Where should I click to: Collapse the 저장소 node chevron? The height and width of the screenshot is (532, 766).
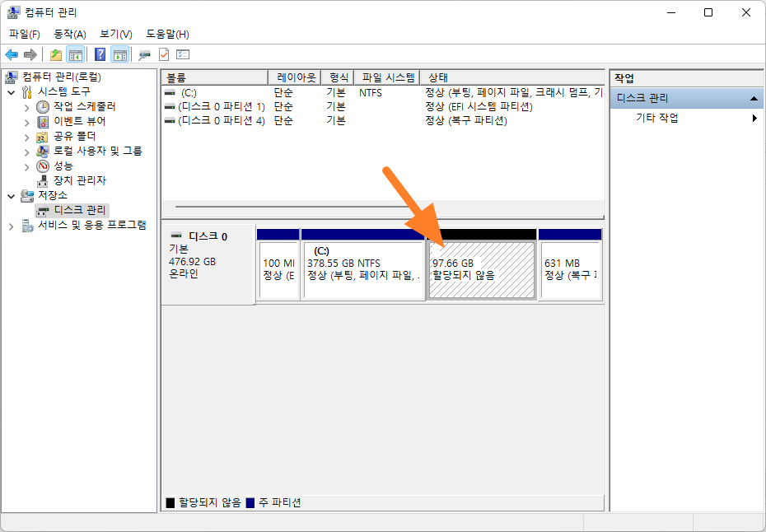(12, 196)
